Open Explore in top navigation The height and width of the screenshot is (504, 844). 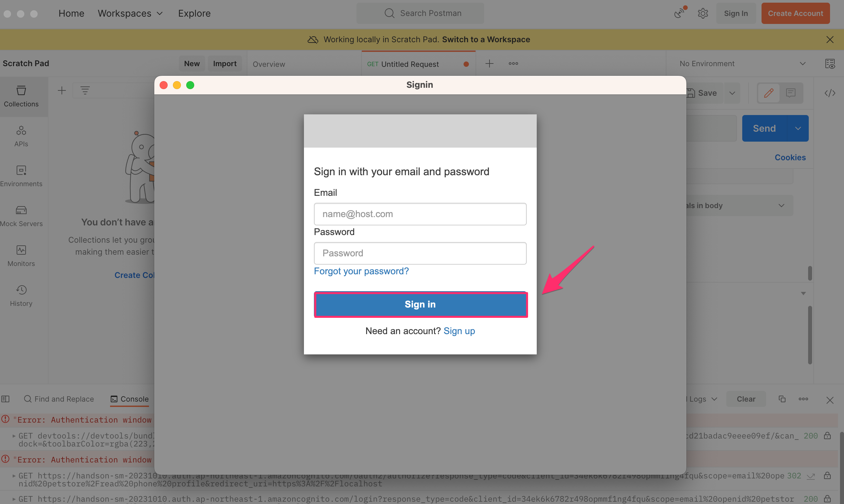(194, 13)
